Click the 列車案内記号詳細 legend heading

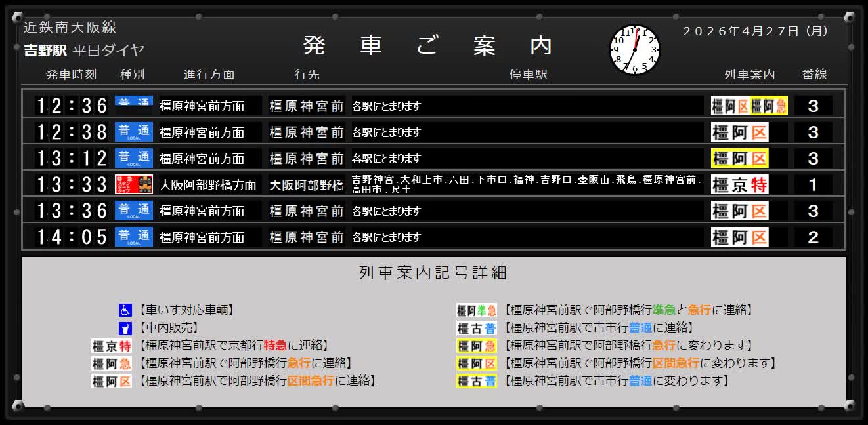[x=433, y=273]
